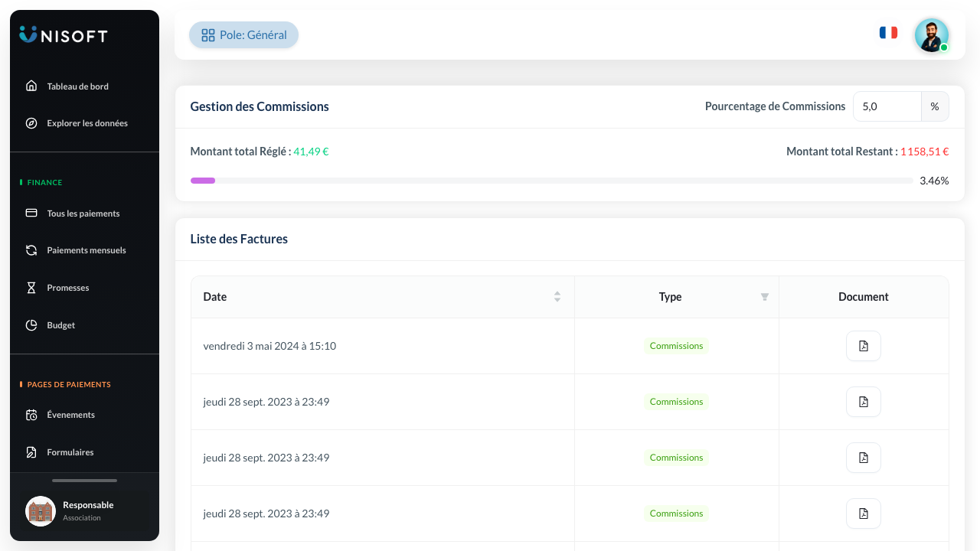Screen dimensions: 980x551
Task: Open the Responsable Association profile
Action: [84, 510]
